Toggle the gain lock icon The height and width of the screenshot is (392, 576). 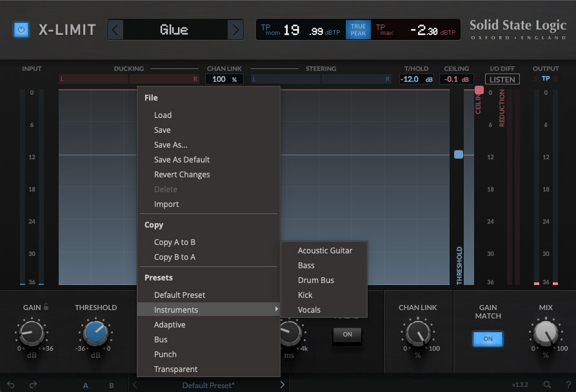click(46, 306)
